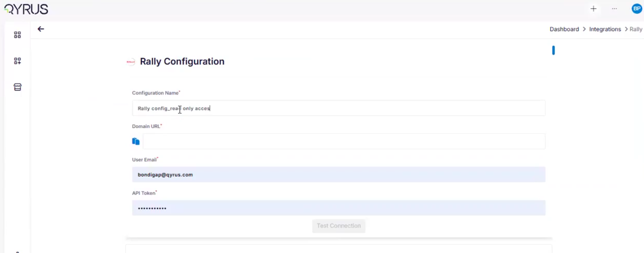Click the Qyrus logo

(x=26, y=9)
